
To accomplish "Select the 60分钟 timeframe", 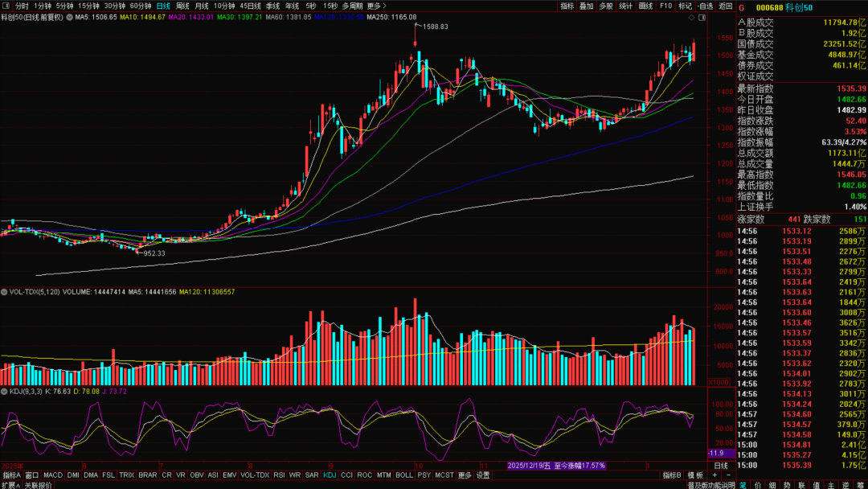I will pyautogui.click(x=141, y=6).
